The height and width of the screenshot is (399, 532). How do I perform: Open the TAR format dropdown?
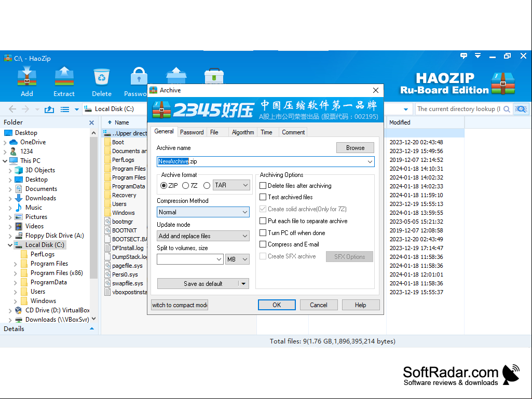pos(231,185)
